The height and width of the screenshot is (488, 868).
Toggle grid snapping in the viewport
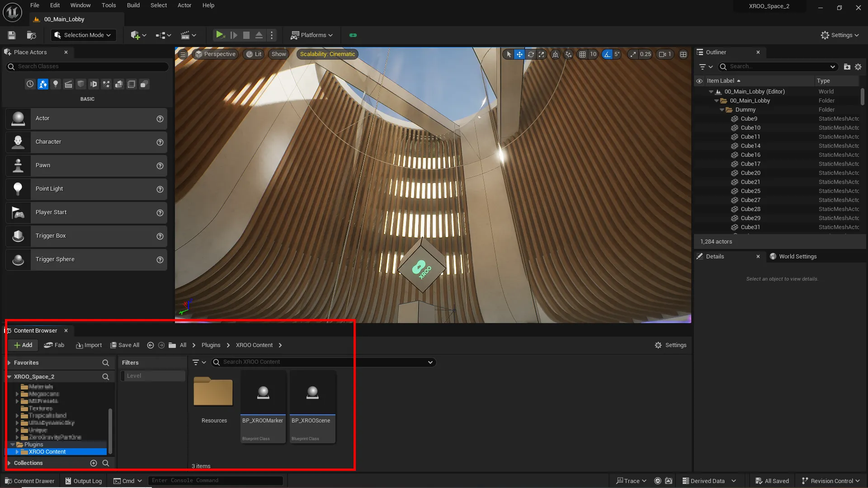tap(582, 54)
